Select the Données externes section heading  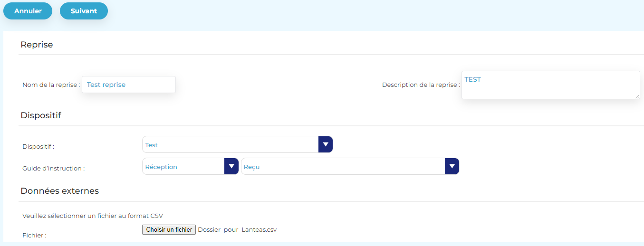click(59, 191)
